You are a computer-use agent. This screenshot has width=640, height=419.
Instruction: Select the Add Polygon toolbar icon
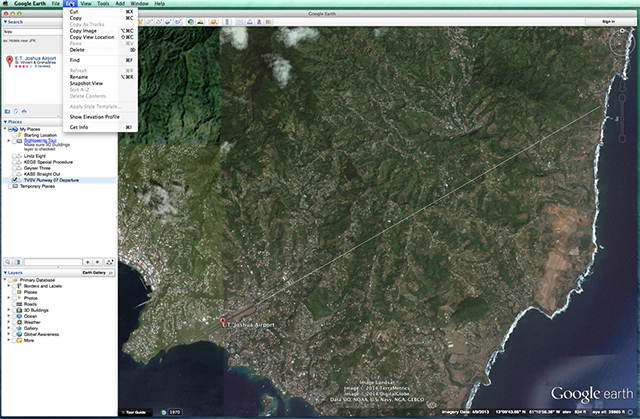(149, 22)
